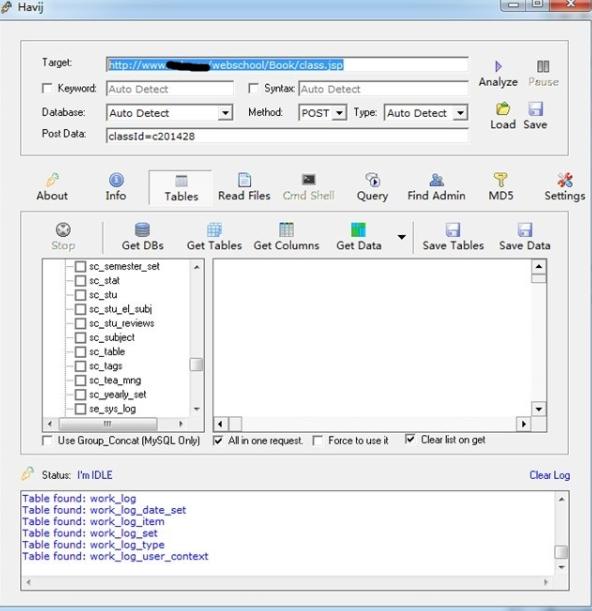Open the Query tab
Viewport: 592px width, 611px height.
pos(372,187)
